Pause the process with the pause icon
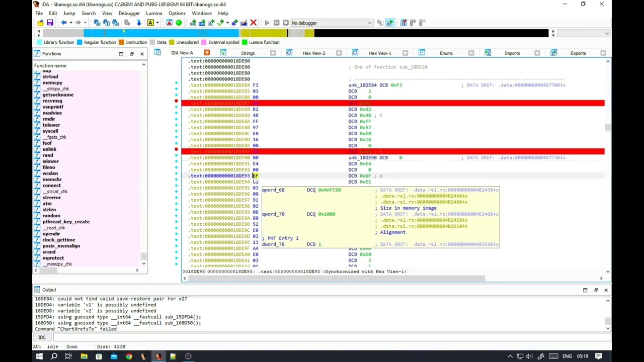 [276, 23]
